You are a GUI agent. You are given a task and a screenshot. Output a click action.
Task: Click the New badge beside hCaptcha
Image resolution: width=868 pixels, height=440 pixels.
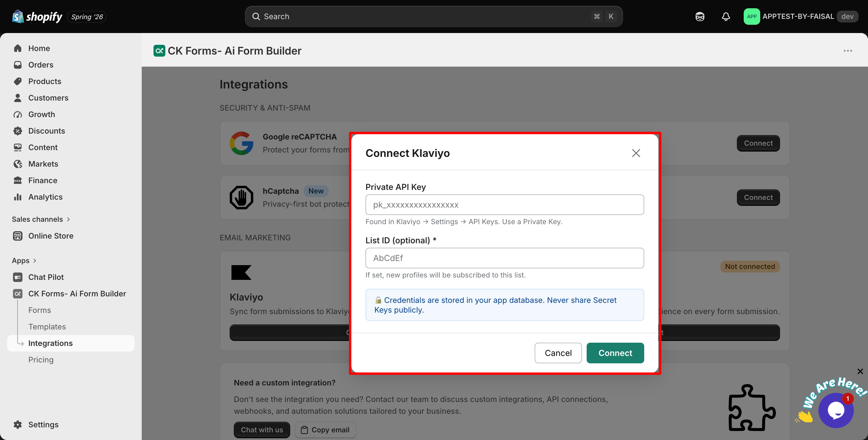pos(316,191)
